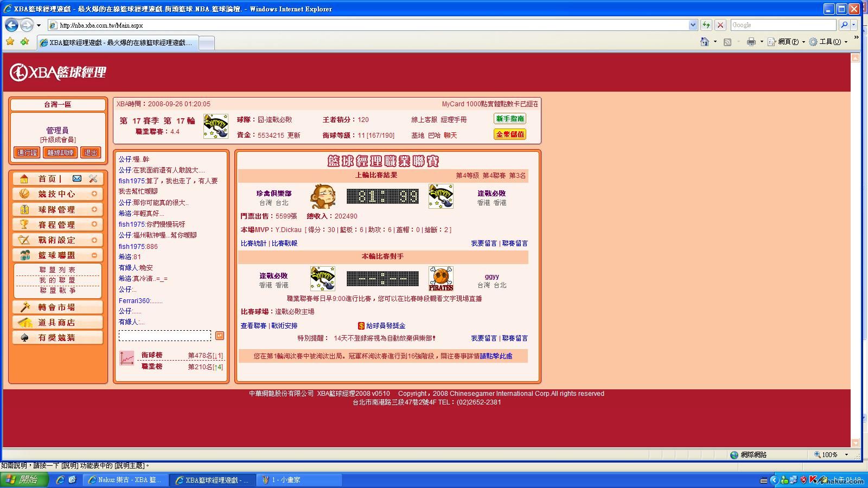The image size is (868, 488).
Task: Click the chat send arrow icon
Action: point(219,336)
